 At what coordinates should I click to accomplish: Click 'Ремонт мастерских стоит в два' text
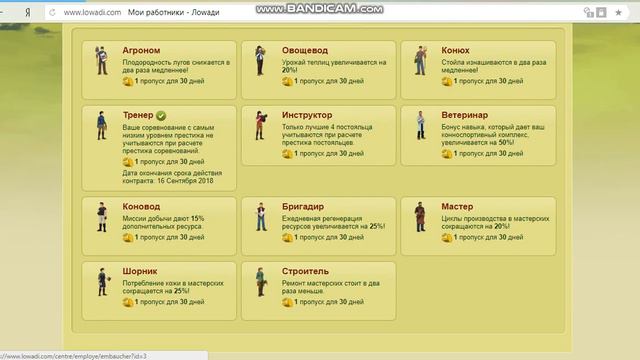pos(331,287)
